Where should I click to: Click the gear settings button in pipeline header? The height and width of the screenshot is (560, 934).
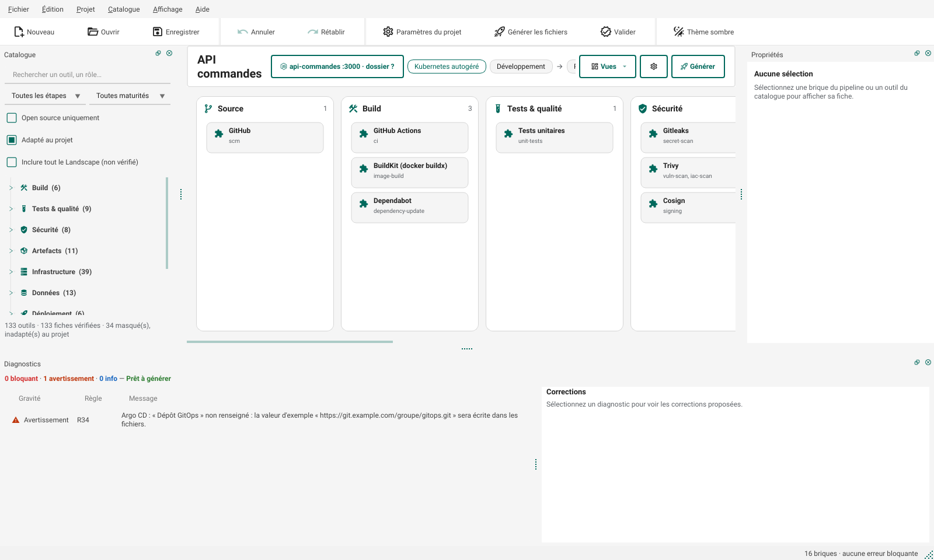pos(654,66)
